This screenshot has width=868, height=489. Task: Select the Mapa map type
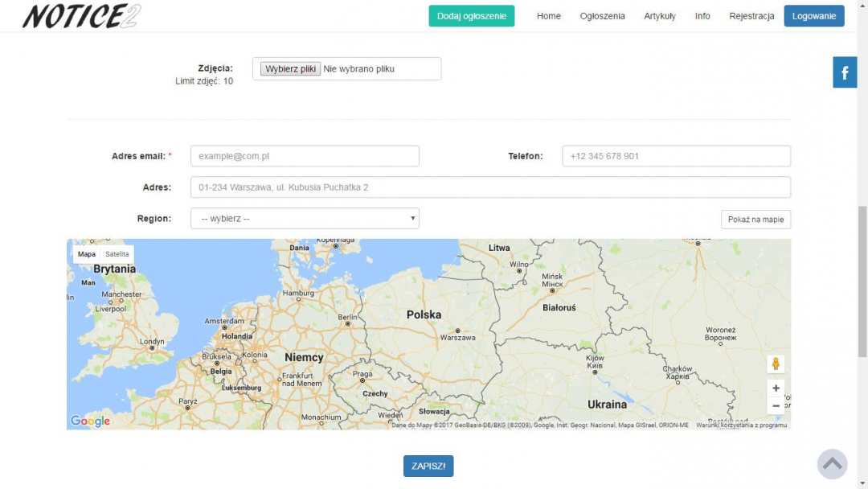87,254
